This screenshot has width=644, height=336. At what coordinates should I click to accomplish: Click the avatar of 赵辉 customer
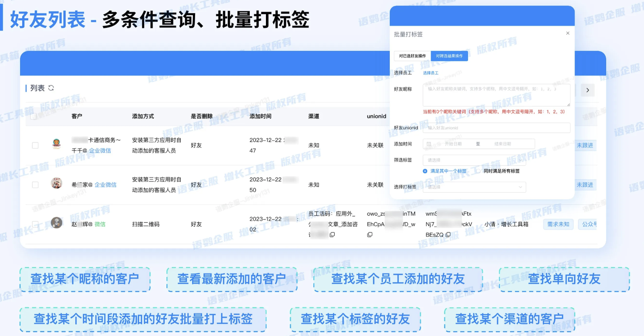(x=56, y=223)
